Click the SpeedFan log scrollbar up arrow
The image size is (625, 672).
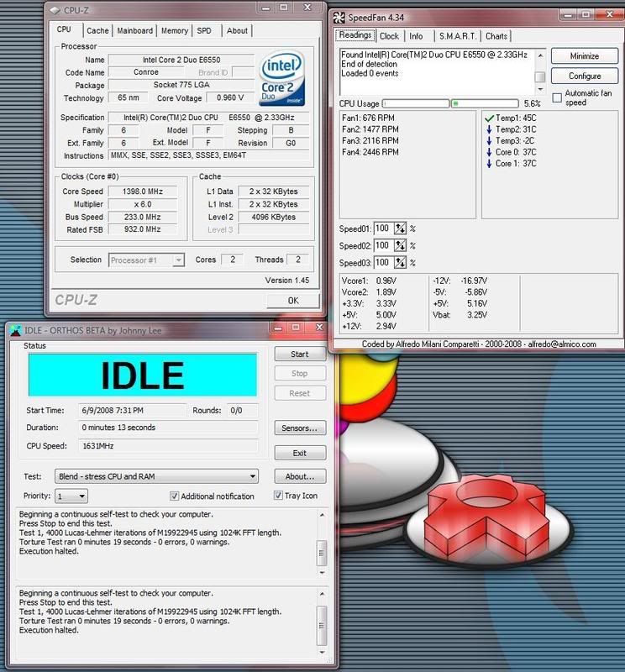540,55
